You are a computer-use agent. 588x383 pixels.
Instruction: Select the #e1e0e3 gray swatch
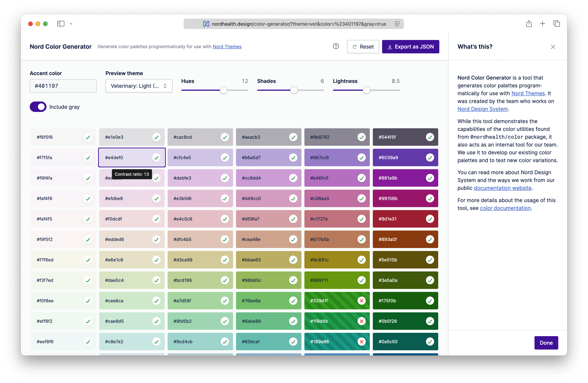click(132, 137)
